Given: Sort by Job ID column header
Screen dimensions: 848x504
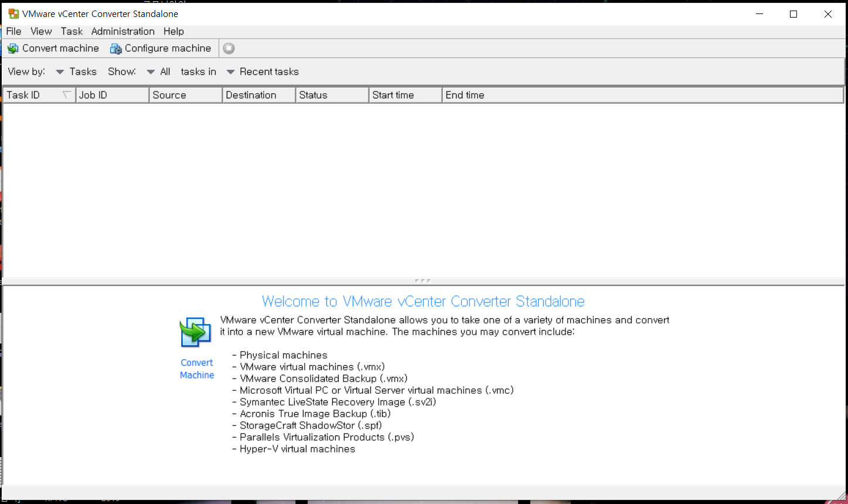Looking at the screenshot, I should 113,95.
